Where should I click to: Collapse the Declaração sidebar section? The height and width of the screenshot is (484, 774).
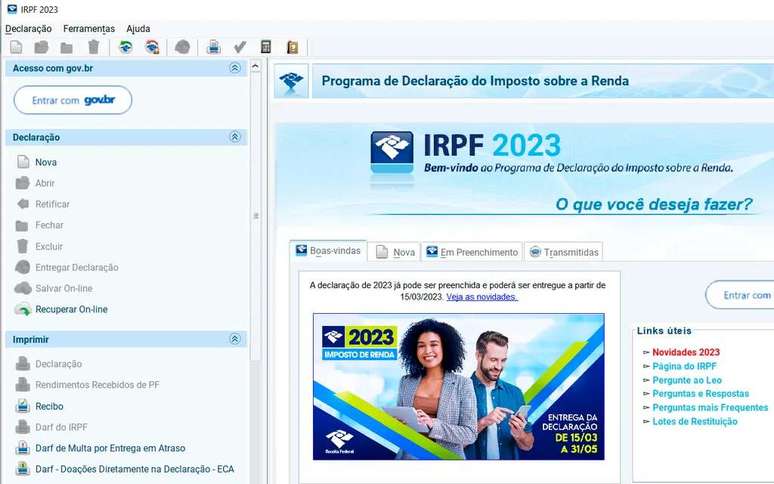click(235, 137)
